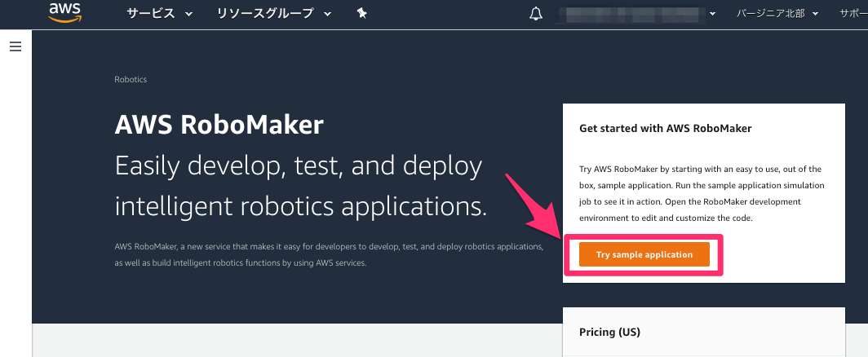Expand the リソースグループ menu

[x=274, y=14]
